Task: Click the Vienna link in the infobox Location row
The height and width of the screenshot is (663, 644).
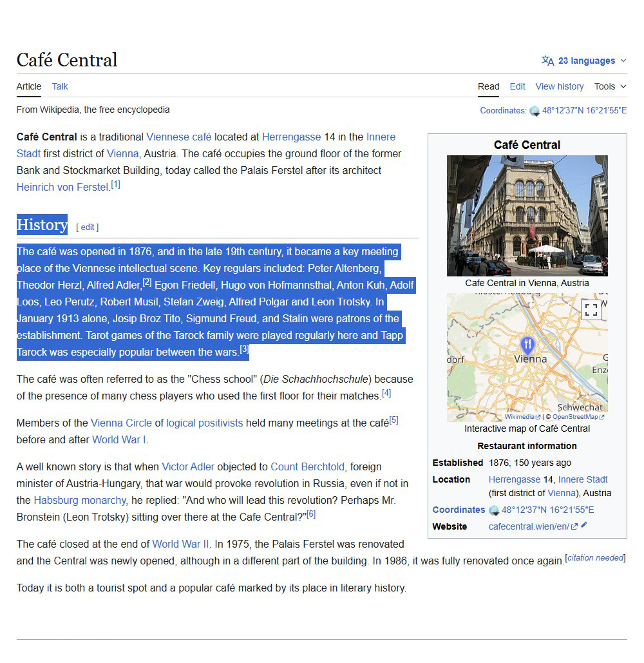Action: [562, 493]
